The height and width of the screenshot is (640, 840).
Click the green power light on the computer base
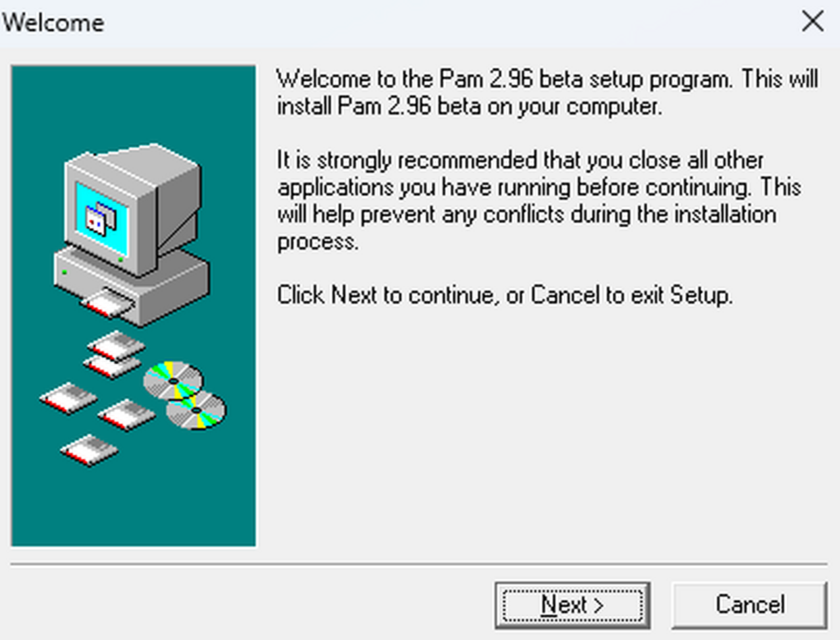[64, 271]
